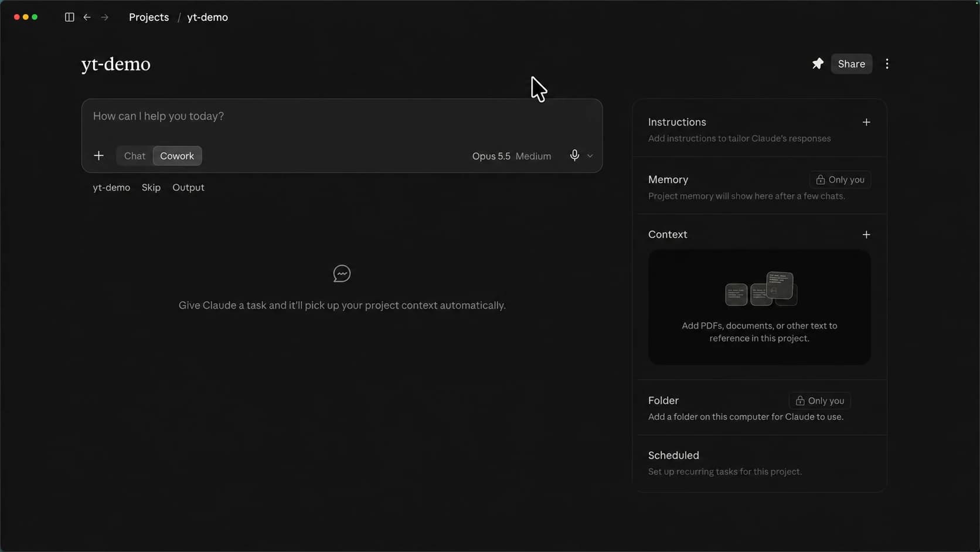
Task: Navigate to Projects in breadcrumb
Action: (x=149, y=17)
